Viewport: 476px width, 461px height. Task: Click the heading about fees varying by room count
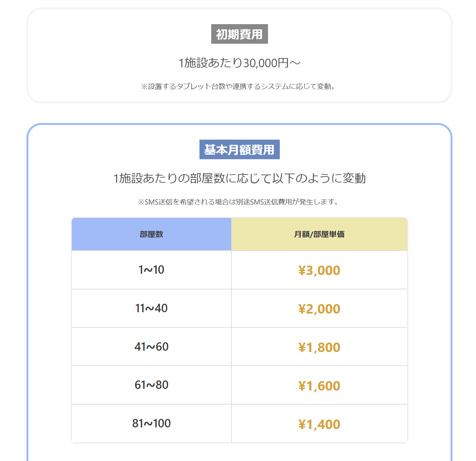tap(239, 178)
